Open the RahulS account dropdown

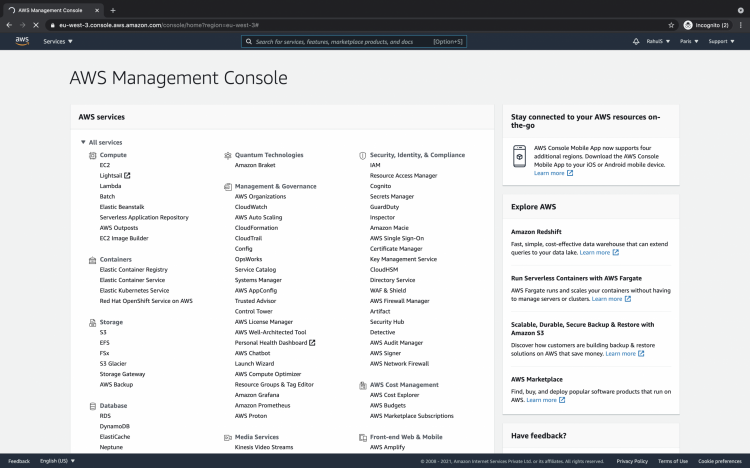[658, 42]
